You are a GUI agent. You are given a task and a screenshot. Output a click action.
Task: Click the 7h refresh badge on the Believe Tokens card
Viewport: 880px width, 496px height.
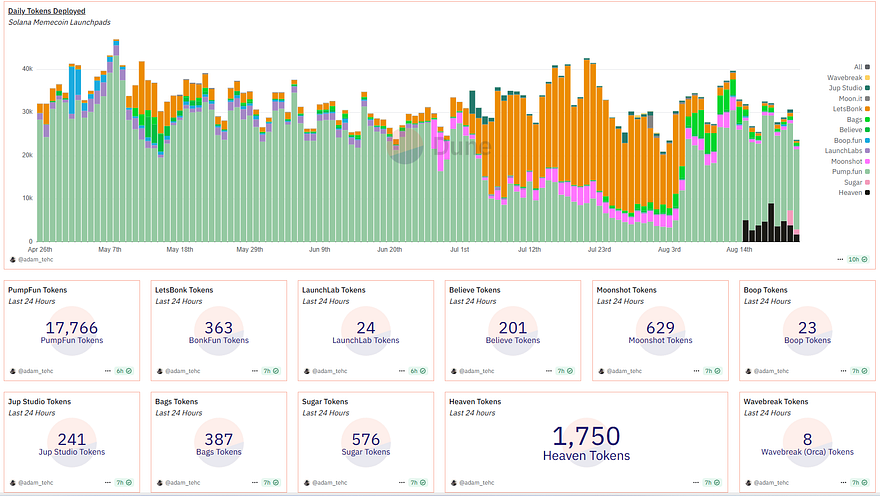pos(565,371)
